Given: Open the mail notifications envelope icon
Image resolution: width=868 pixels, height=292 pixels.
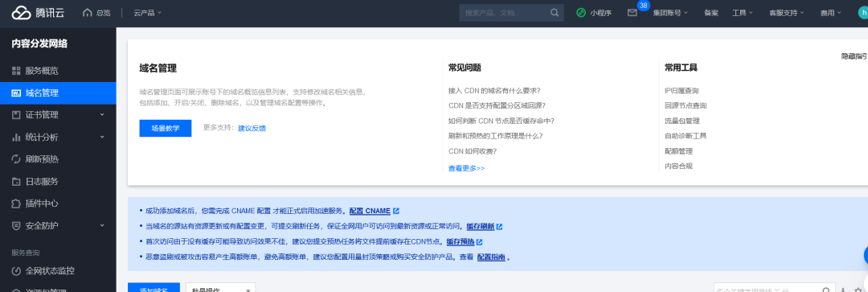Looking at the screenshot, I should (633, 13).
